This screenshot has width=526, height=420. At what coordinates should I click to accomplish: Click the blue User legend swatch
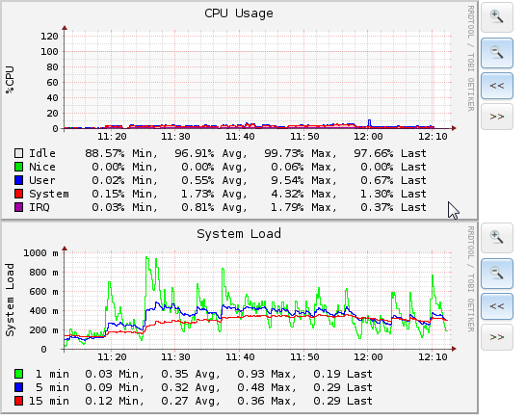pos(19,180)
